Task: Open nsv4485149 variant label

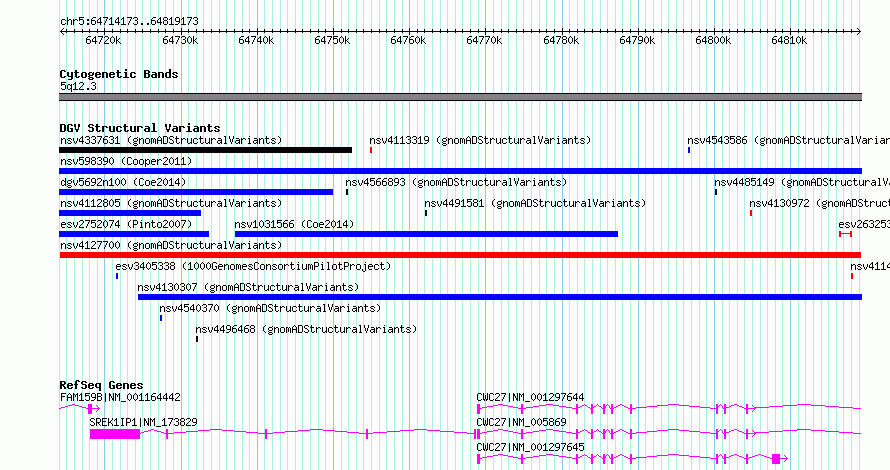Action: (x=802, y=182)
